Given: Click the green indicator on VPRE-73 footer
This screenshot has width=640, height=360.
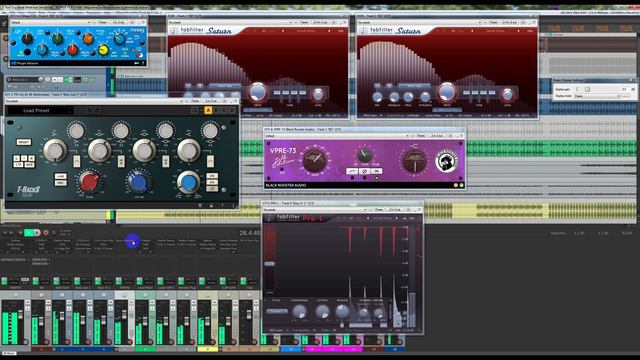Looking at the screenshot, I should click(462, 185).
